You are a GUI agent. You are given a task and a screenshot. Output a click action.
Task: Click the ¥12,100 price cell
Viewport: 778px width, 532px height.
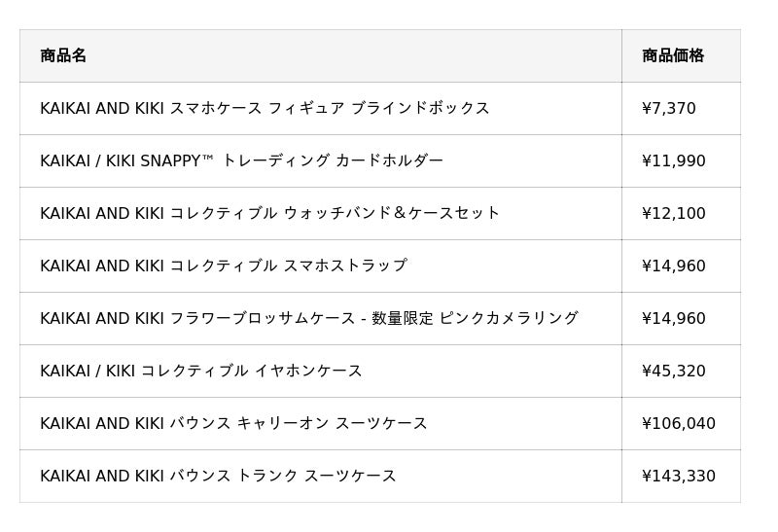click(x=674, y=213)
